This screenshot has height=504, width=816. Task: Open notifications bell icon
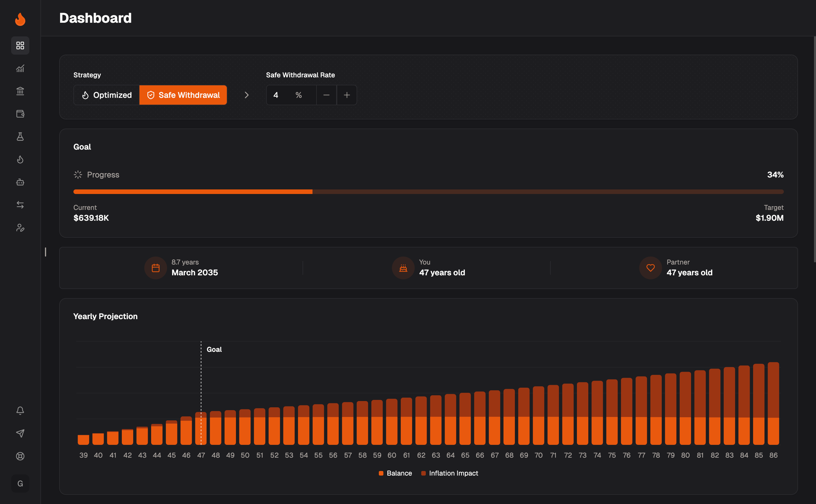[x=20, y=411]
